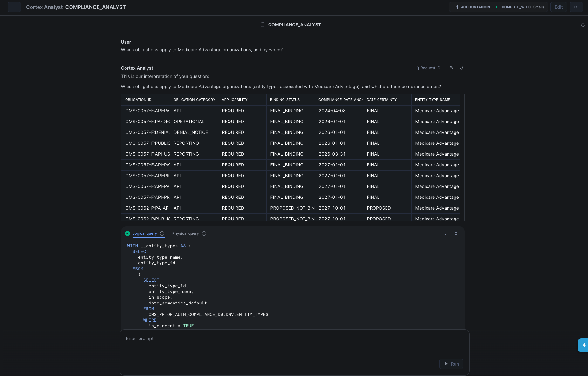Click the semantic model icon beside COMPLIANCE_ANALYST
The height and width of the screenshot is (376, 588).
(x=263, y=24)
